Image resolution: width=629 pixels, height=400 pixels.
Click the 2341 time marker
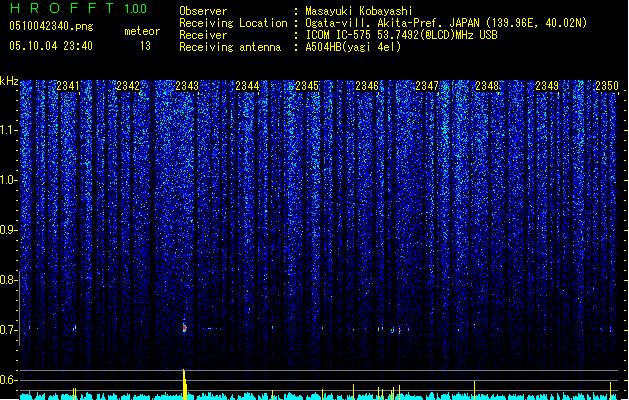(x=68, y=86)
